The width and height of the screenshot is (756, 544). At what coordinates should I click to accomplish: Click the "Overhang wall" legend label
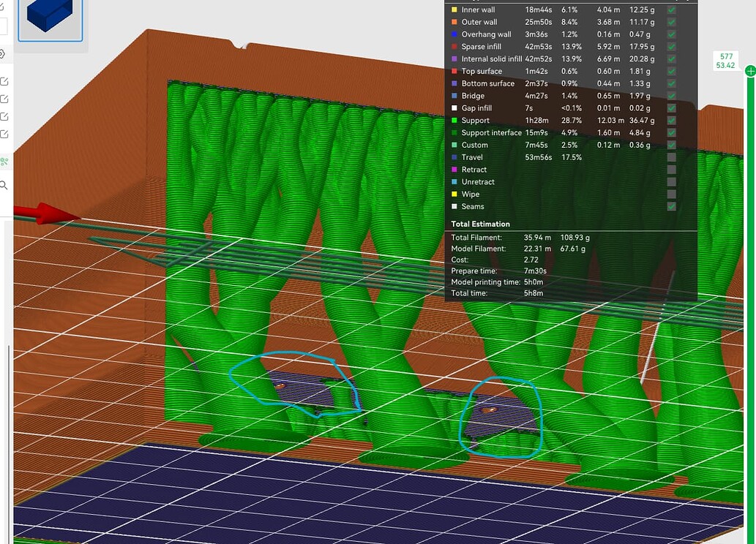(486, 34)
